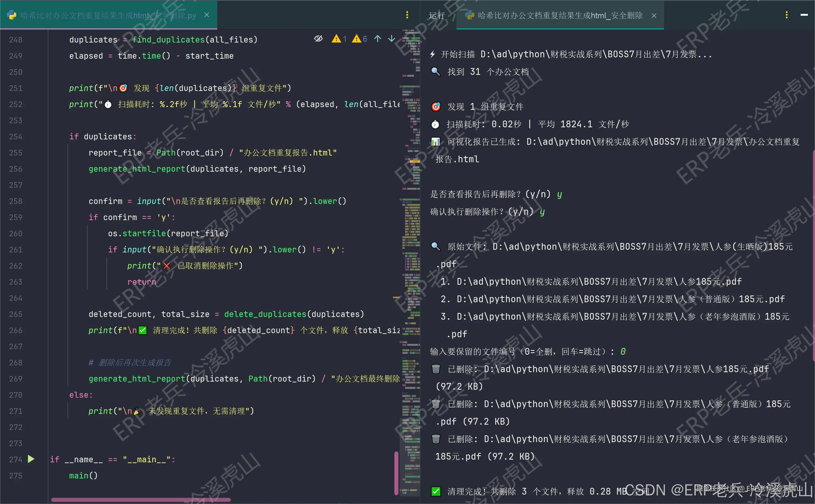This screenshot has height=504, width=815.
Task: Click the single error warning indicator
Action: pyautogui.click(x=339, y=39)
